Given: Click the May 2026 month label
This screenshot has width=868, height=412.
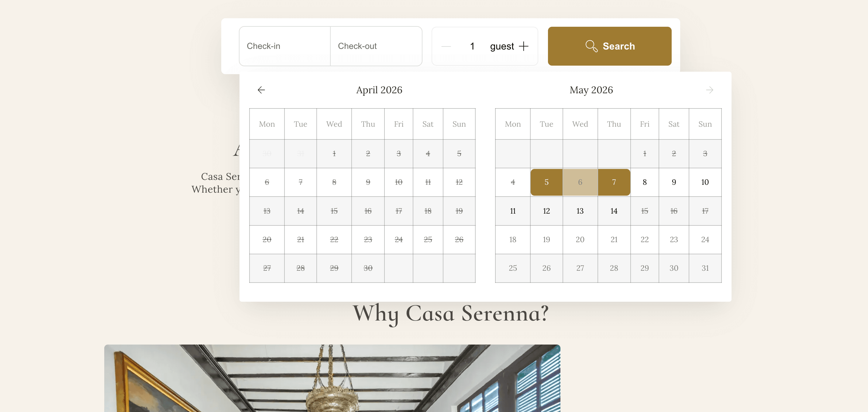Looking at the screenshot, I should point(591,90).
